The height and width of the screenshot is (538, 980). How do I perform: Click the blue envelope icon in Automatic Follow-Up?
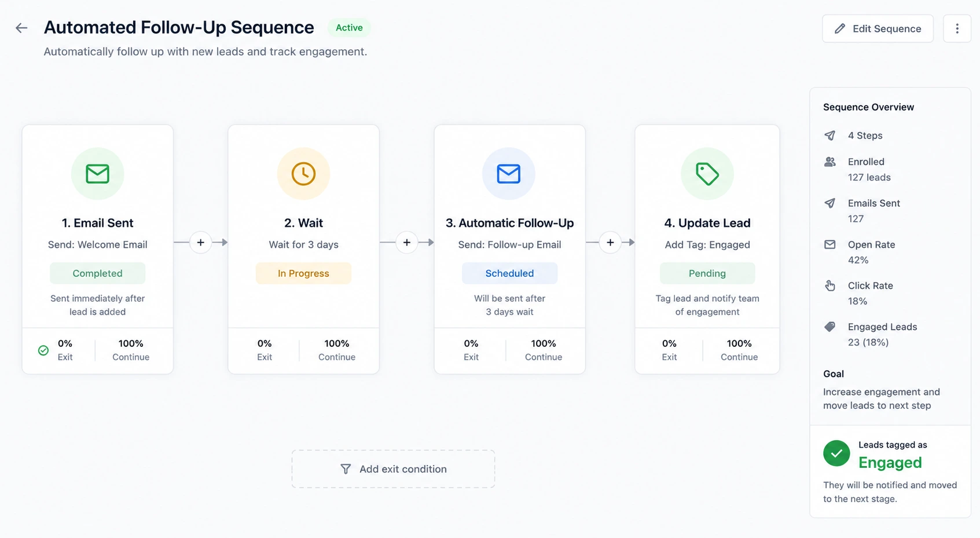pos(509,174)
